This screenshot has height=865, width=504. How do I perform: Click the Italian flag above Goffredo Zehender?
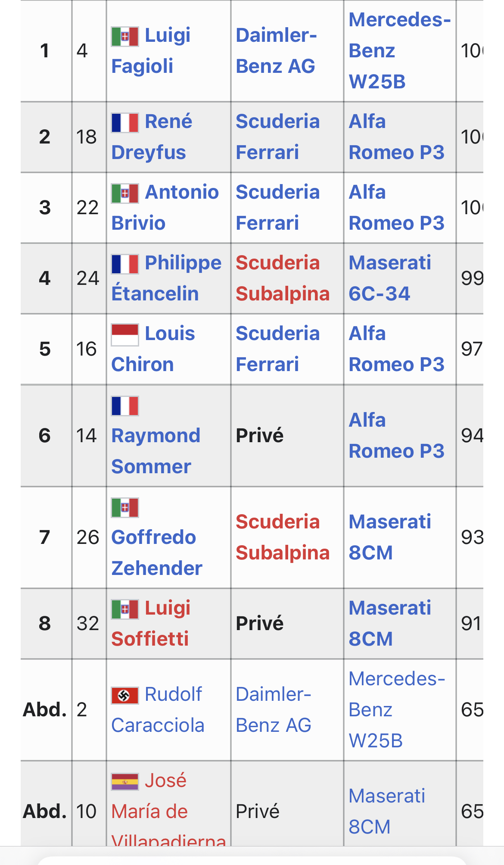[125, 508]
